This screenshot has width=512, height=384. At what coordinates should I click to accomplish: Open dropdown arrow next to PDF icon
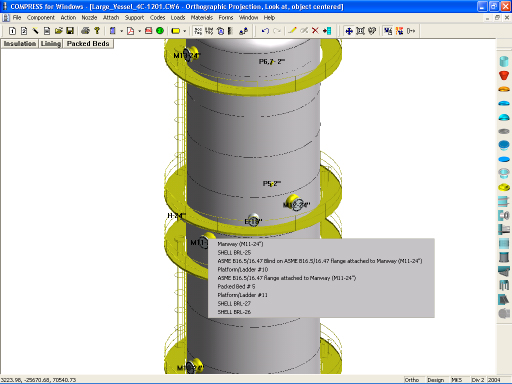coord(139,31)
